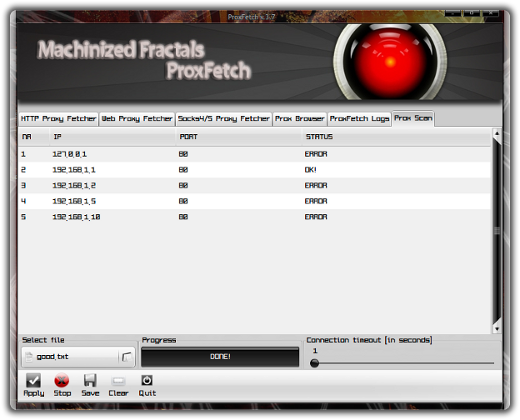Select the row with IP 127.0.0.1

255,154
